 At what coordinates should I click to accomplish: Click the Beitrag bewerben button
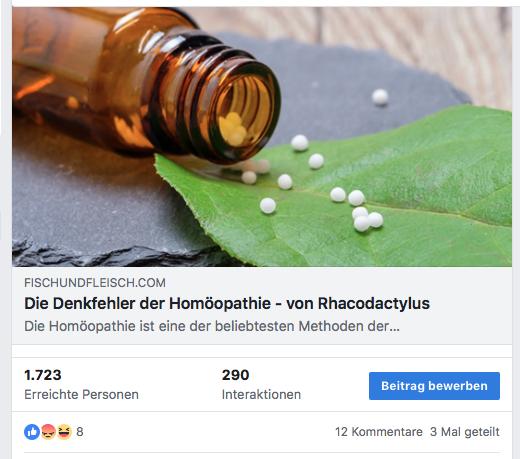(x=434, y=386)
